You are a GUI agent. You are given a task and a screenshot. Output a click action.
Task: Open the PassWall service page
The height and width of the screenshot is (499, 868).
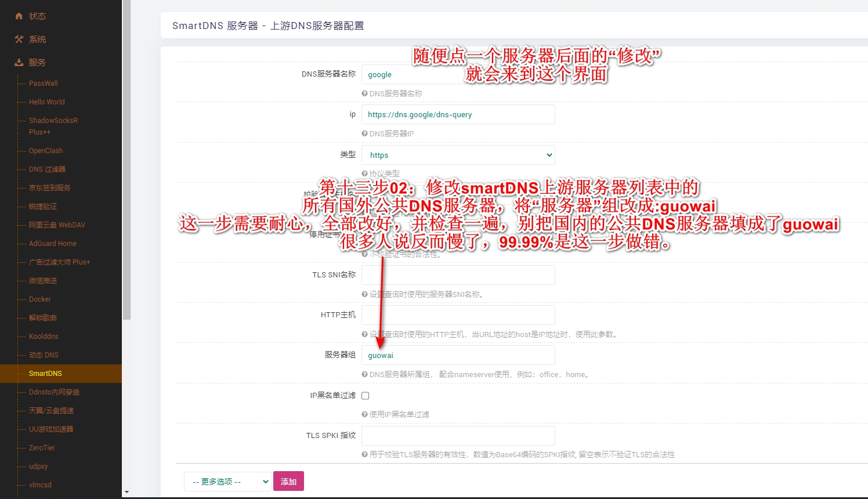[x=44, y=84]
